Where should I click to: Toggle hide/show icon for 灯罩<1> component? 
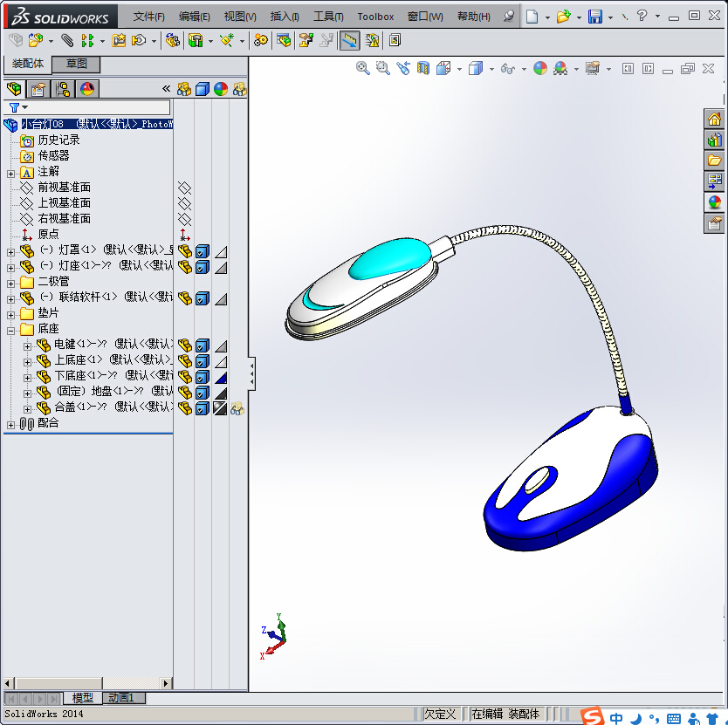click(185, 251)
